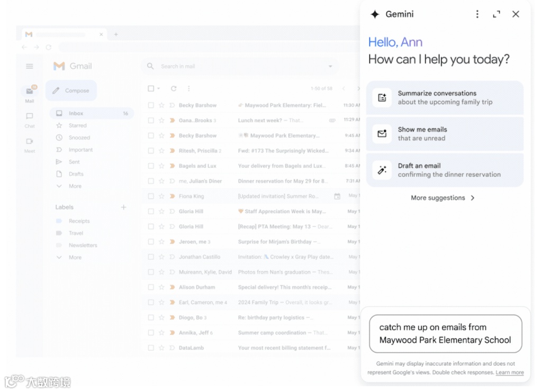
Task: Open Recap PTA Meeting email
Action: coord(251,226)
